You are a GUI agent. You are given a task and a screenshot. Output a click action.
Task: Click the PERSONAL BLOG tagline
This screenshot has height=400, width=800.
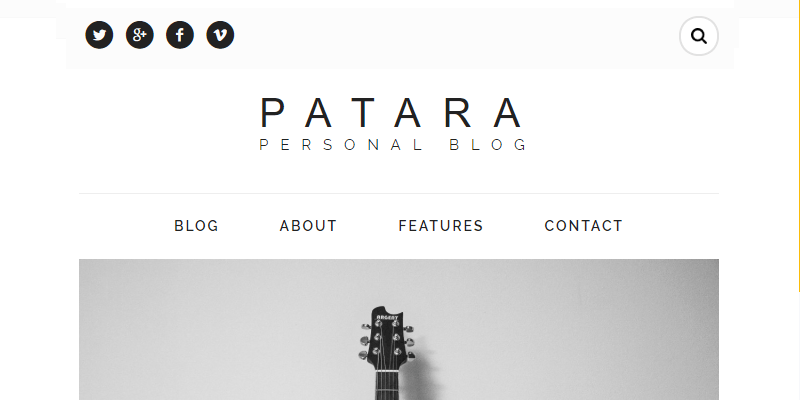coord(393,145)
